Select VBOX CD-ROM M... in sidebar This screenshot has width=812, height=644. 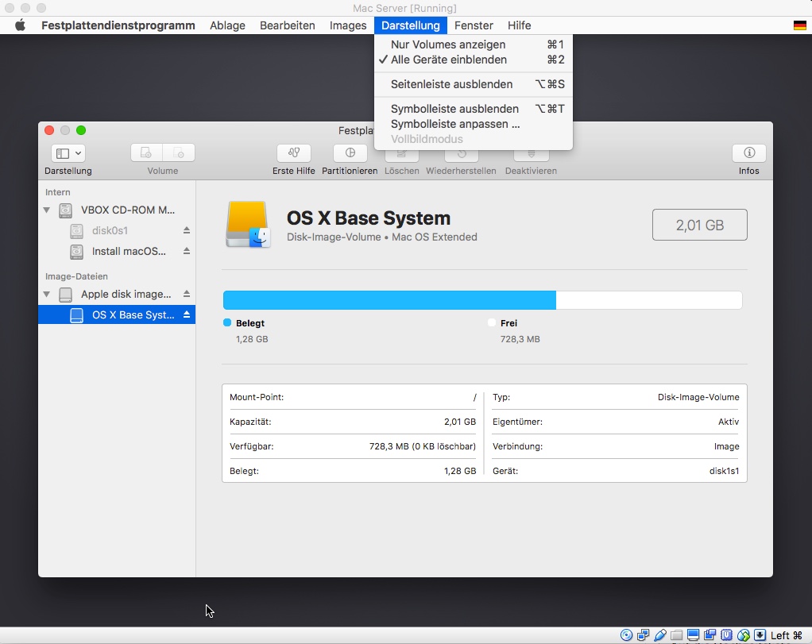click(x=117, y=210)
